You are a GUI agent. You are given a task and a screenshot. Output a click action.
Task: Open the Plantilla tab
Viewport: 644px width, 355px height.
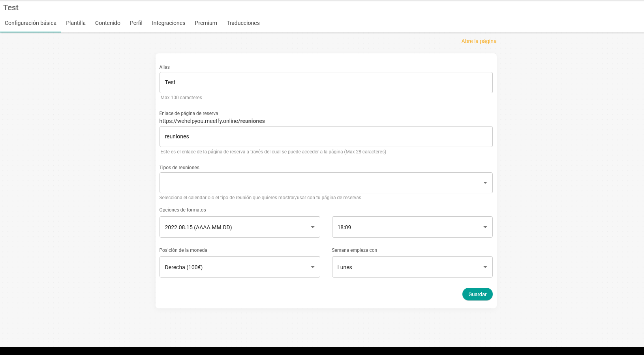pos(76,23)
